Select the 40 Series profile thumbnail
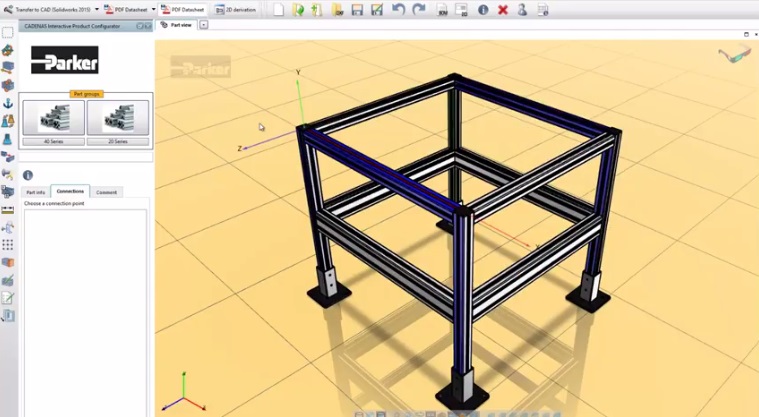759x417 pixels. (x=53, y=118)
